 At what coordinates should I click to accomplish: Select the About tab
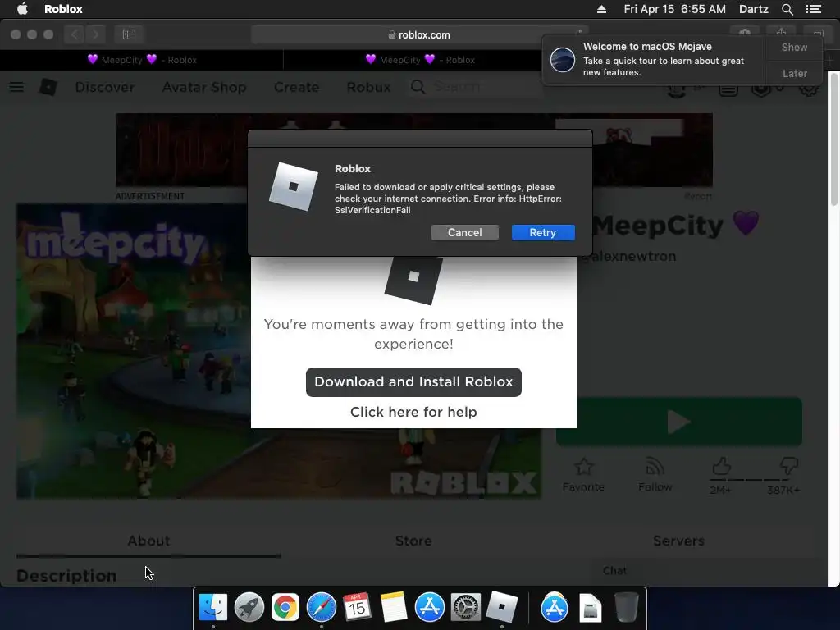tap(148, 541)
